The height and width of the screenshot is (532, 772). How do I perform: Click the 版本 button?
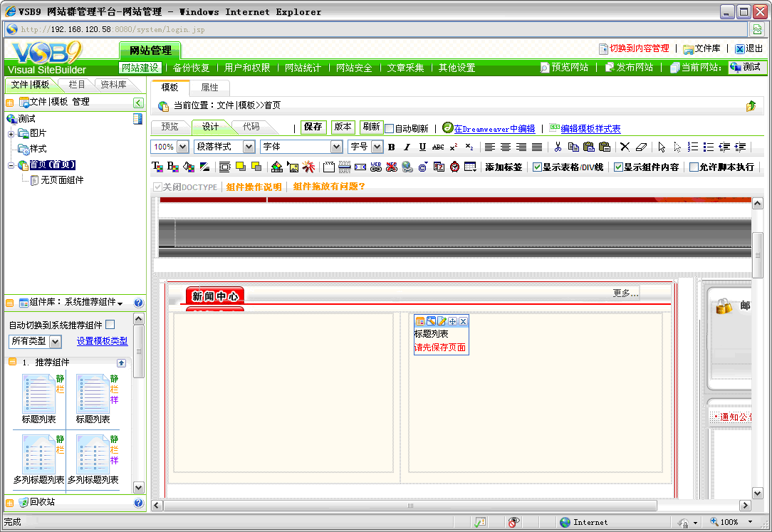(x=343, y=127)
